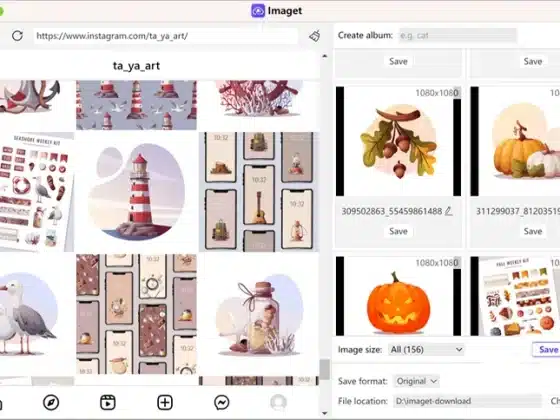Viewport: 560px width, 420px height.
Task: Open the single lighthouse illustration post
Action: pos(136,192)
